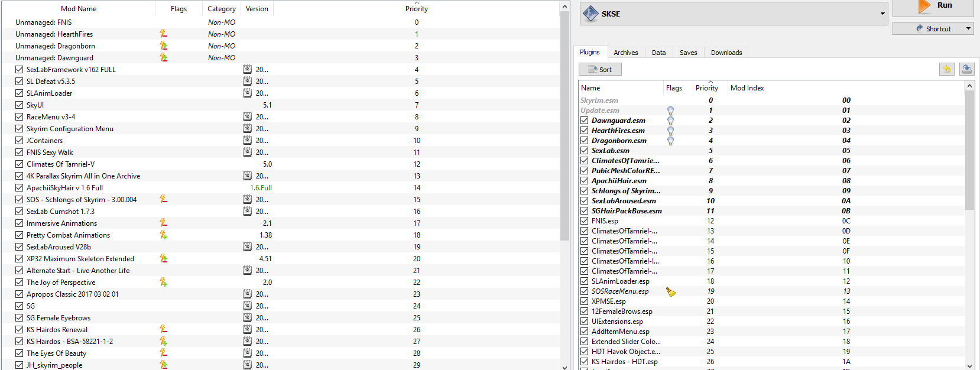
Task: Click conflict flag on XP32 Maximum Skeleton Extended
Action: pos(164,258)
